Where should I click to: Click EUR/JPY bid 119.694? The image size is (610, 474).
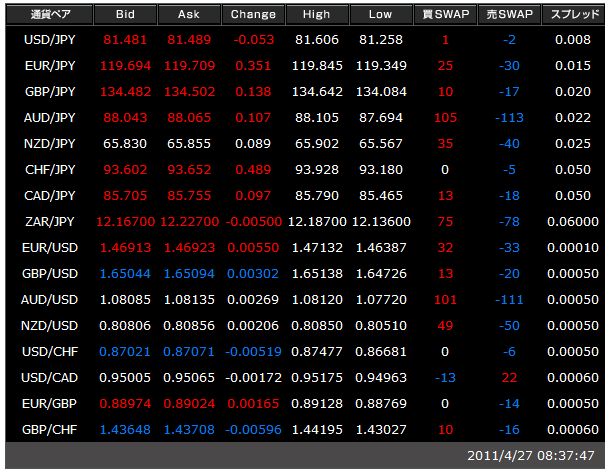125,66
